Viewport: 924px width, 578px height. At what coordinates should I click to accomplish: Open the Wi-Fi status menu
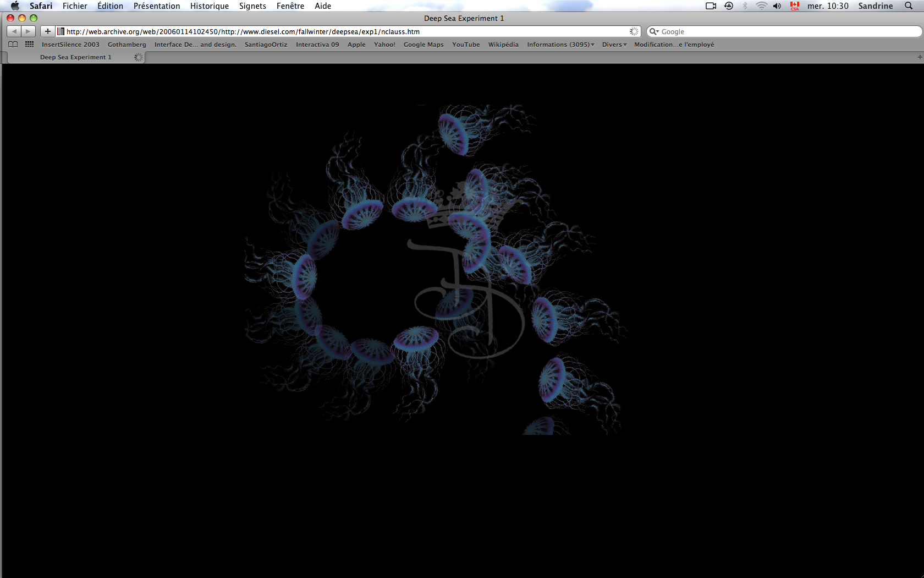pos(761,6)
